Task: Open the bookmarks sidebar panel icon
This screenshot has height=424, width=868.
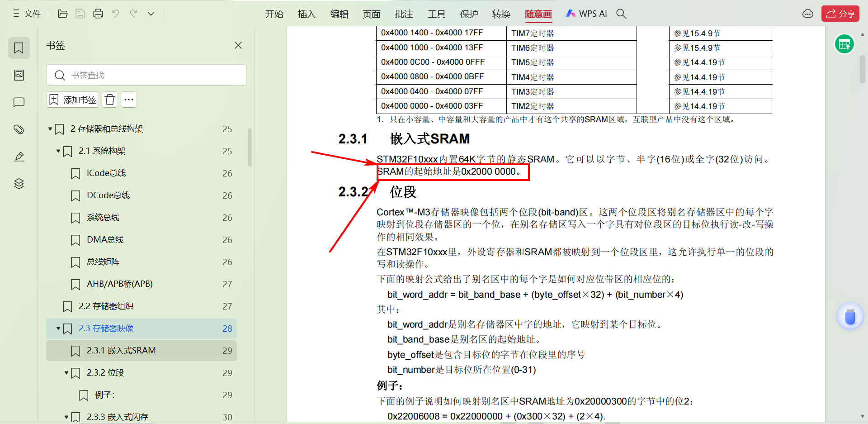Action: (x=19, y=48)
